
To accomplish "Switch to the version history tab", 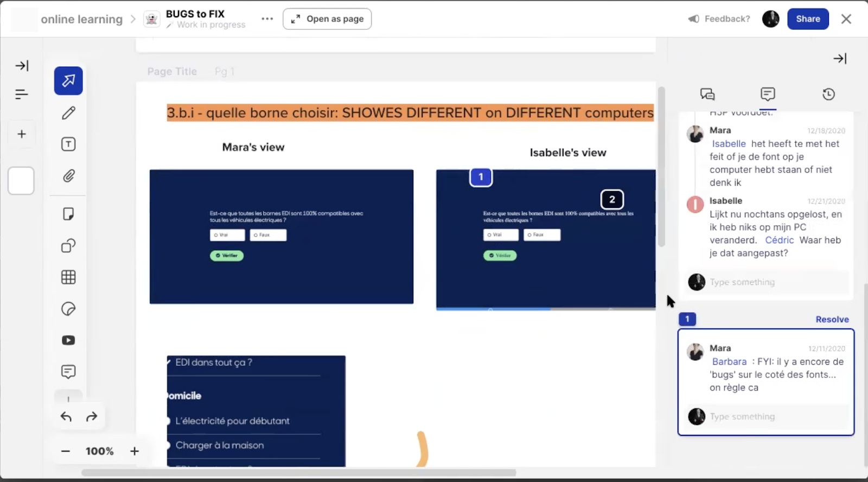I will click(x=828, y=94).
